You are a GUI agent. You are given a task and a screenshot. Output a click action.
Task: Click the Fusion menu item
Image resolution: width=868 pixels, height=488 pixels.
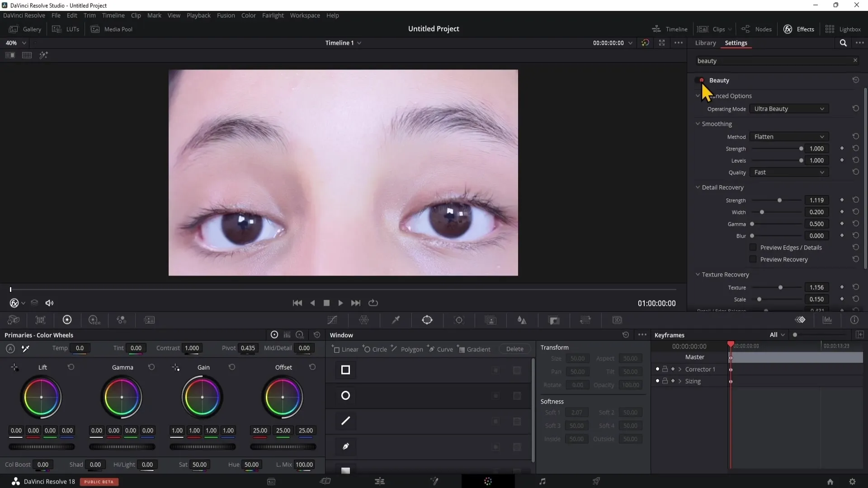point(225,15)
